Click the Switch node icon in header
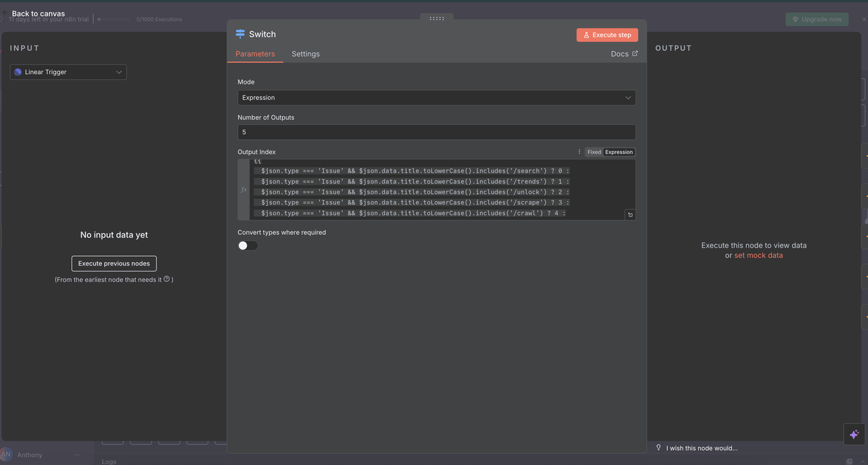 click(x=240, y=34)
